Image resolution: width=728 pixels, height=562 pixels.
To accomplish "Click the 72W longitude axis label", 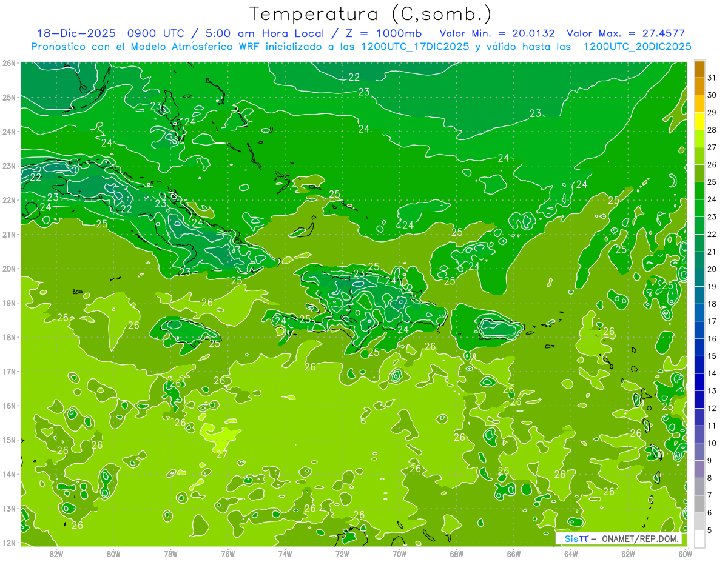I will click(x=342, y=554).
